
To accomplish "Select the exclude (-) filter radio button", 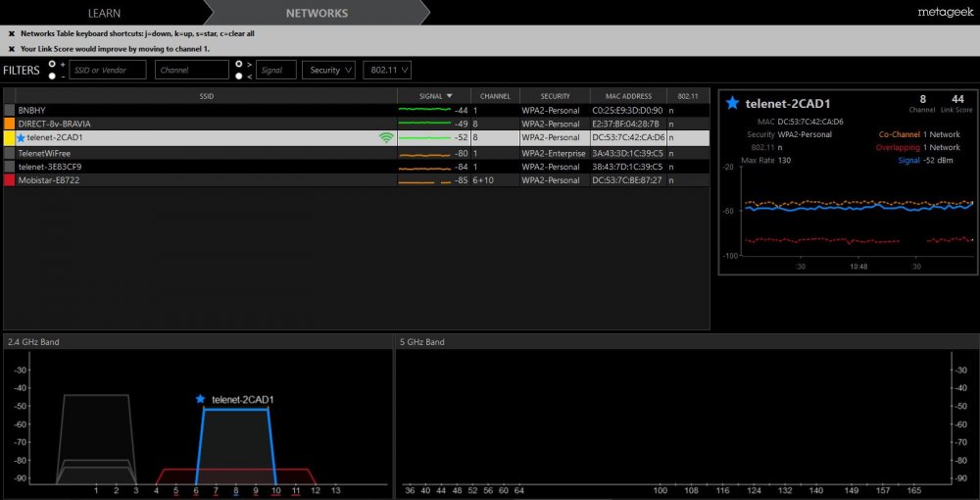I will tap(51, 75).
